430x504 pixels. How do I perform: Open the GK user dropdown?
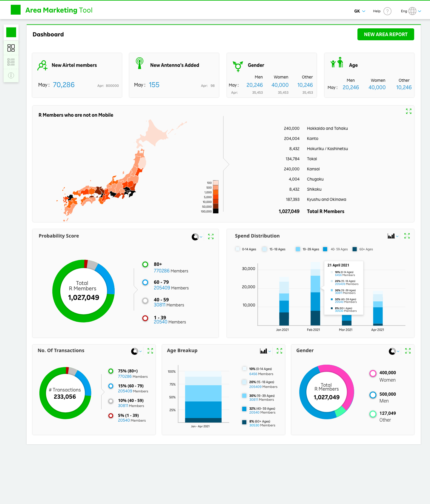(x=360, y=11)
